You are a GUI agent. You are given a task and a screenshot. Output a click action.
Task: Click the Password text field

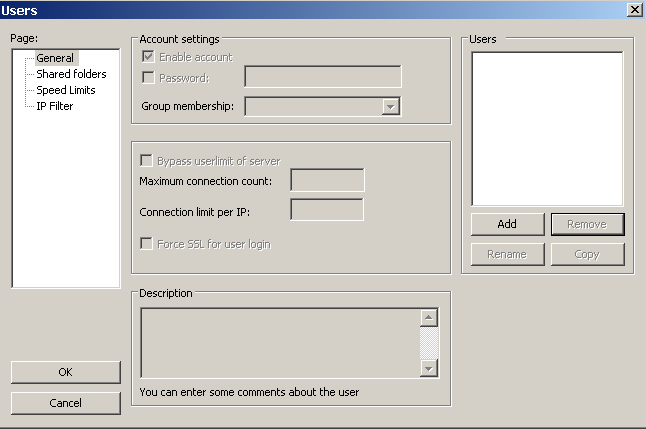322,77
